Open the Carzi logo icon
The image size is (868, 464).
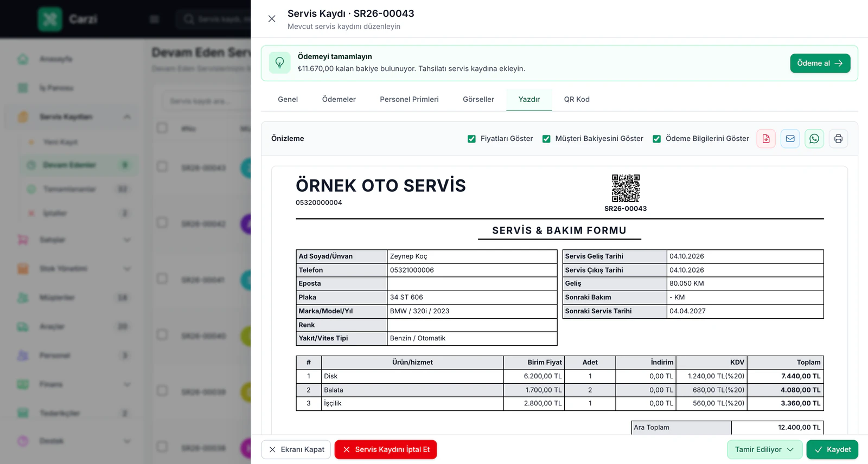50,20
